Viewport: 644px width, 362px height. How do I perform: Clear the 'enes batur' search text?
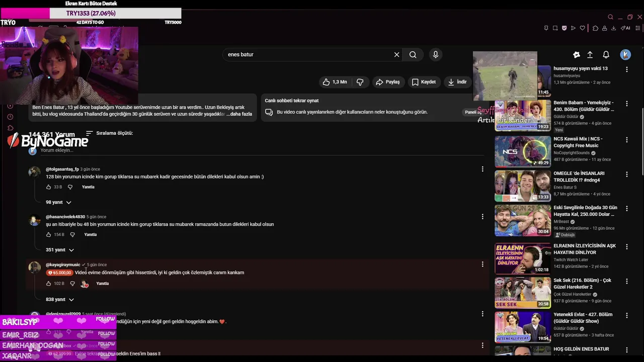396,54
